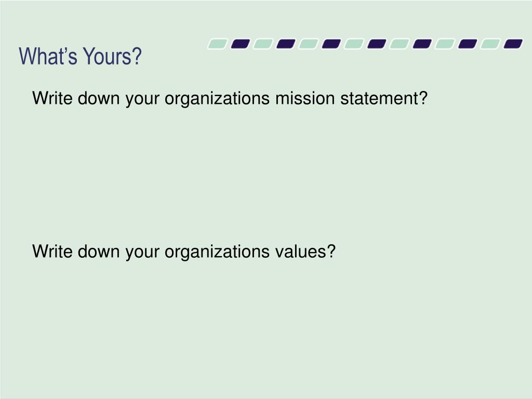Select the last light green pill shape
Viewport: 532px width, 399px height.
point(490,44)
